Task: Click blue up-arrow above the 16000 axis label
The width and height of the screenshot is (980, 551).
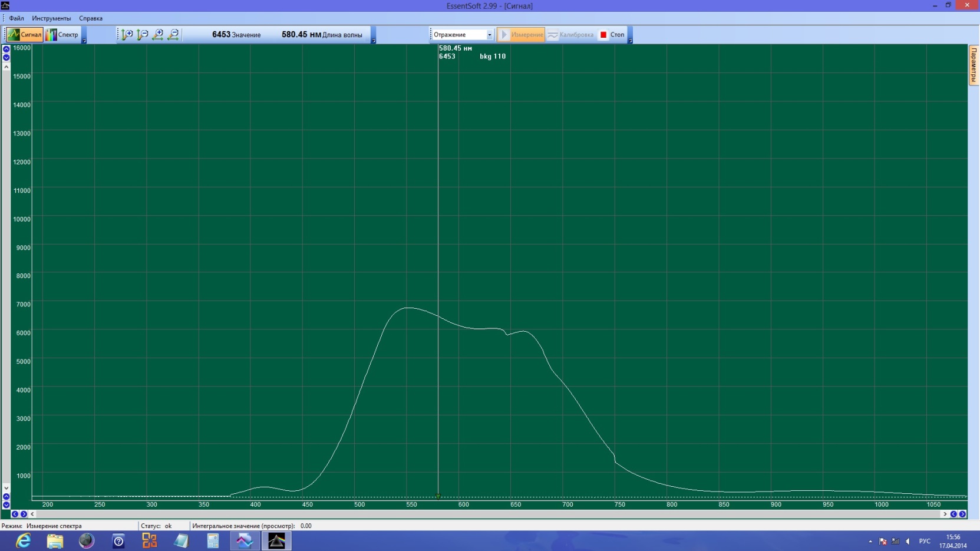Action: click(x=6, y=49)
